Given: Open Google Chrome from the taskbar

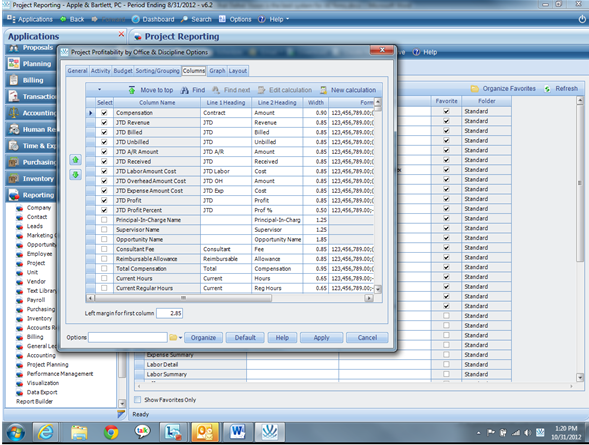Looking at the screenshot, I should pos(111,432).
